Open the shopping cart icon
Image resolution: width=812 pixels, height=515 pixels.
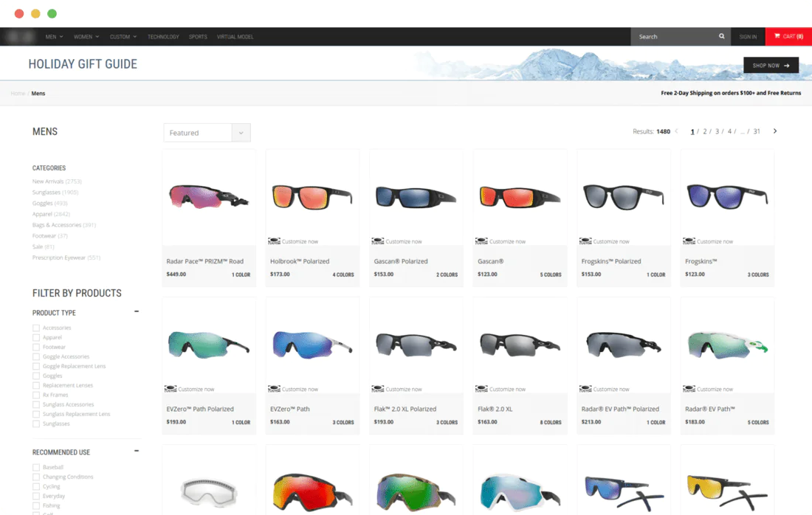point(777,36)
